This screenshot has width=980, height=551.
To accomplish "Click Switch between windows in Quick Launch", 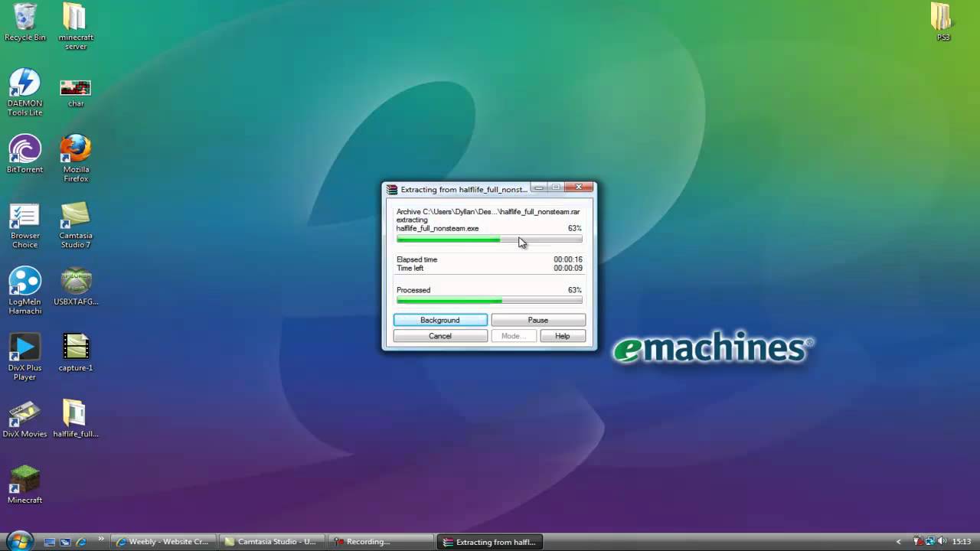I will [x=65, y=542].
